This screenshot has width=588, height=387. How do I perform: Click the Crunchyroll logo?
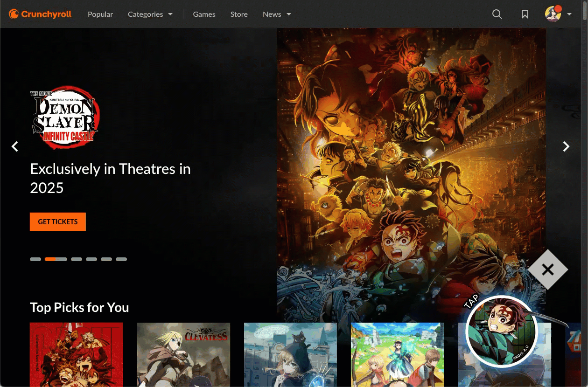[x=40, y=14]
